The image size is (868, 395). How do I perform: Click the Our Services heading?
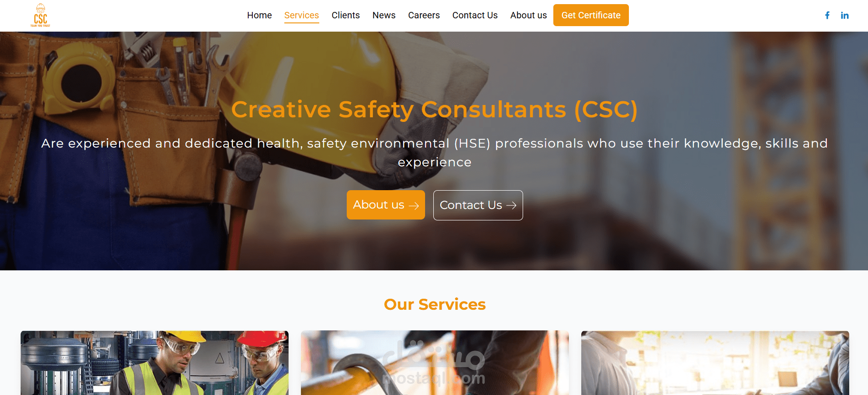coord(435,304)
